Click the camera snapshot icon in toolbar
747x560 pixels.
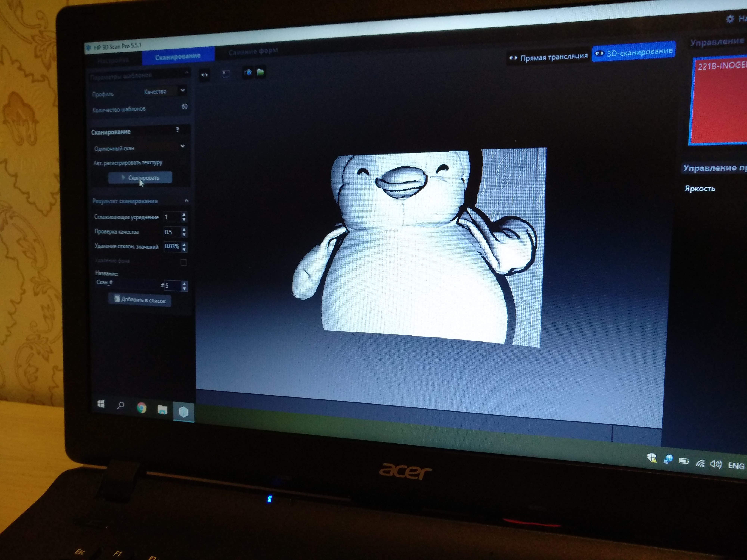coord(248,73)
